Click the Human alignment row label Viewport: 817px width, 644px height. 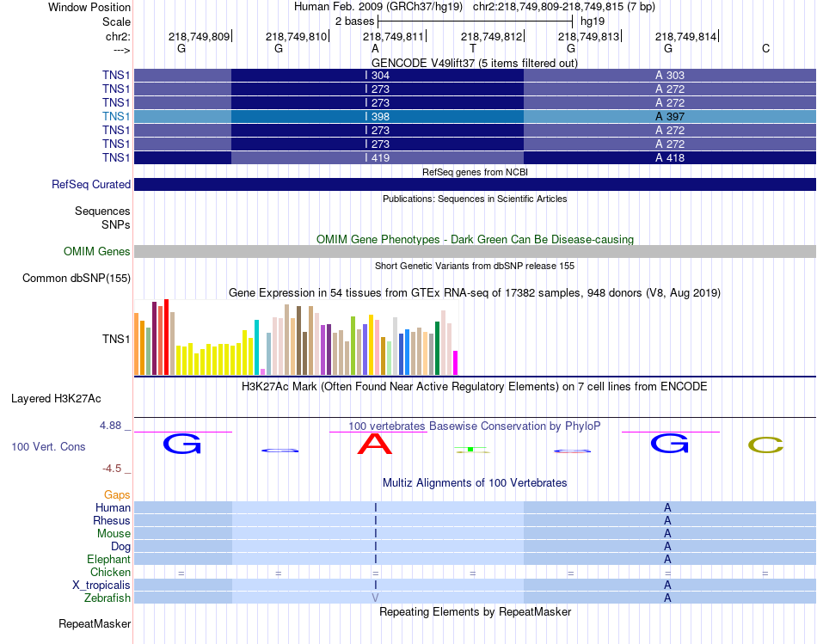113,507
